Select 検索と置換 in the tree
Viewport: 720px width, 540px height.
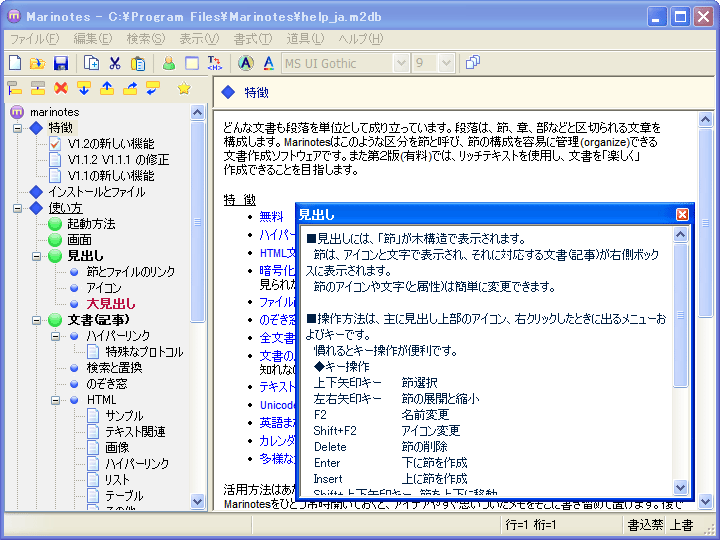(x=114, y=368)
